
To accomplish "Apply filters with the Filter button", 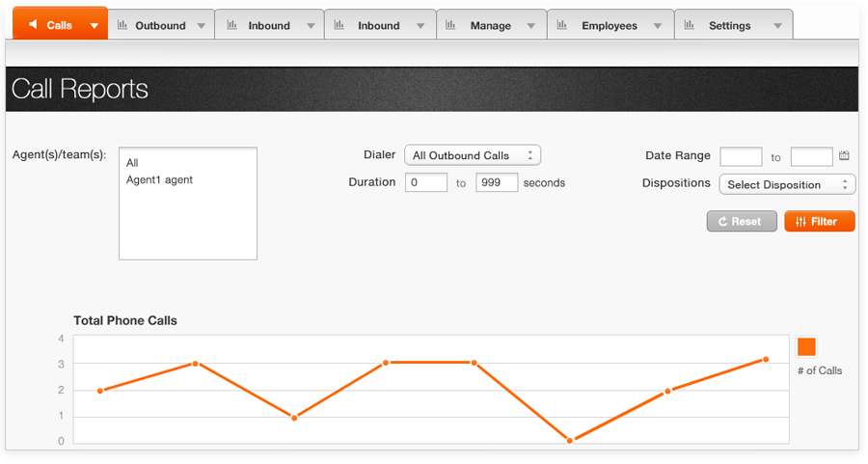I will pyautogui.click(x=819, y=222).
